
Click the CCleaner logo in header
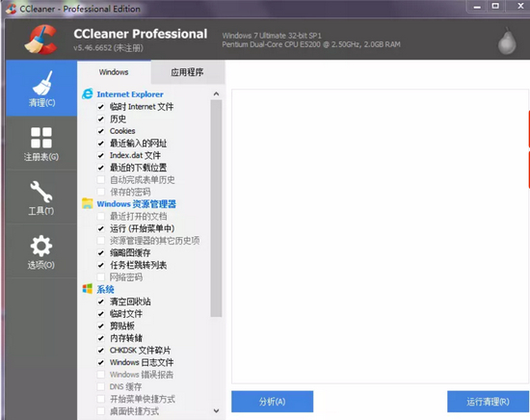tap(41, 39)
